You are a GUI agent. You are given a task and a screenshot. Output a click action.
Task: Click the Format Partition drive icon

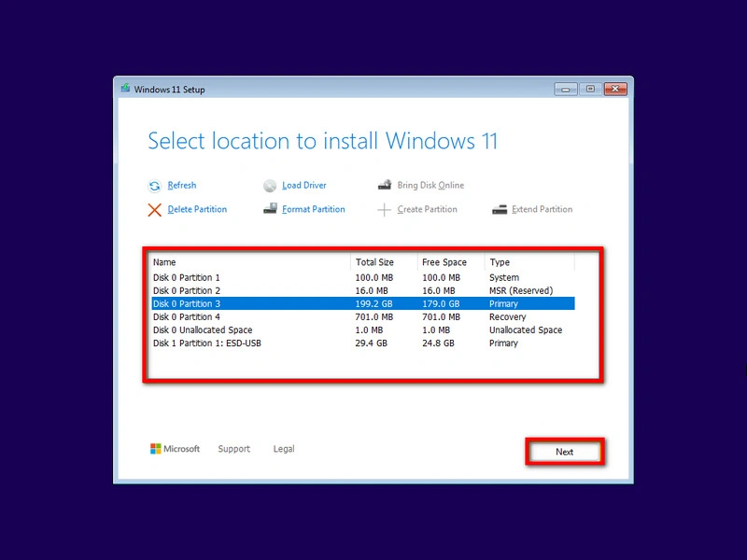272,209
